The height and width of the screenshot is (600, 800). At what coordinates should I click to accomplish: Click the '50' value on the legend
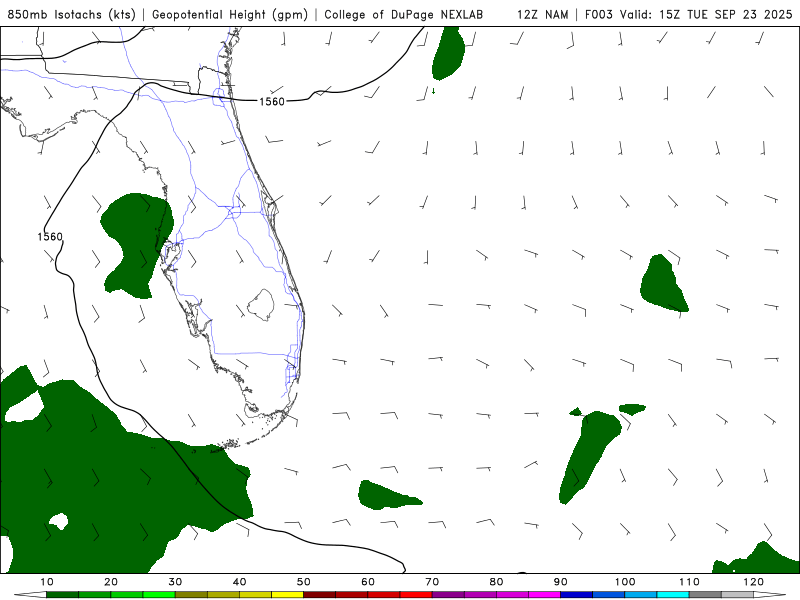tap(304, 582)
